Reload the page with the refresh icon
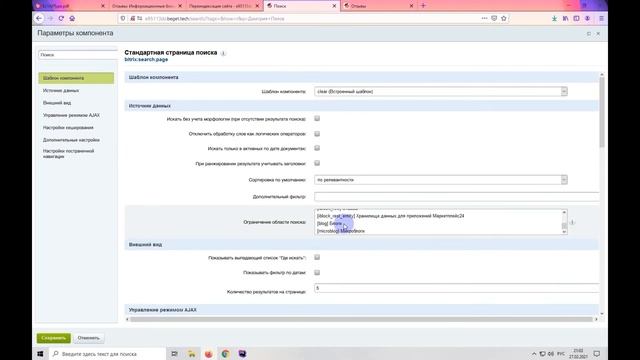 61,18
